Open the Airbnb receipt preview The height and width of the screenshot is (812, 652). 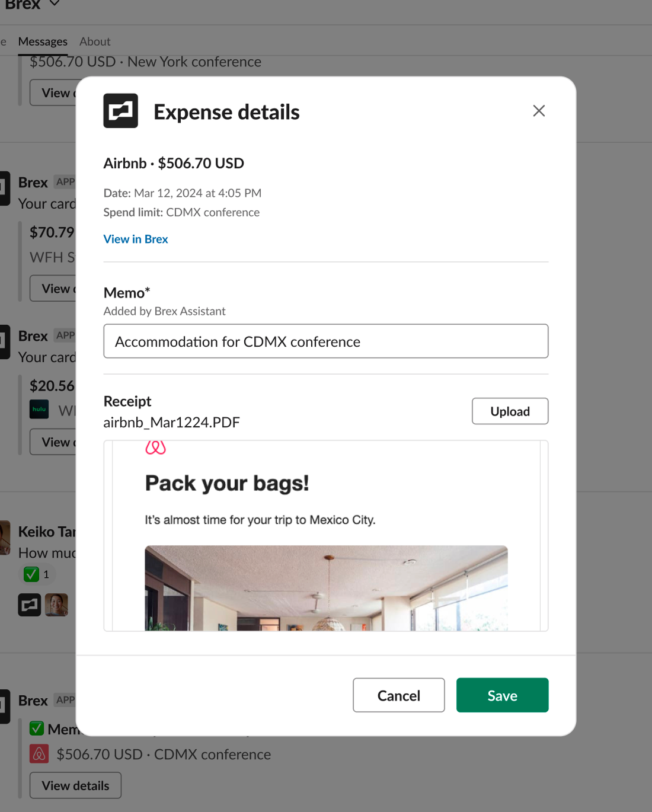point(326,536)
